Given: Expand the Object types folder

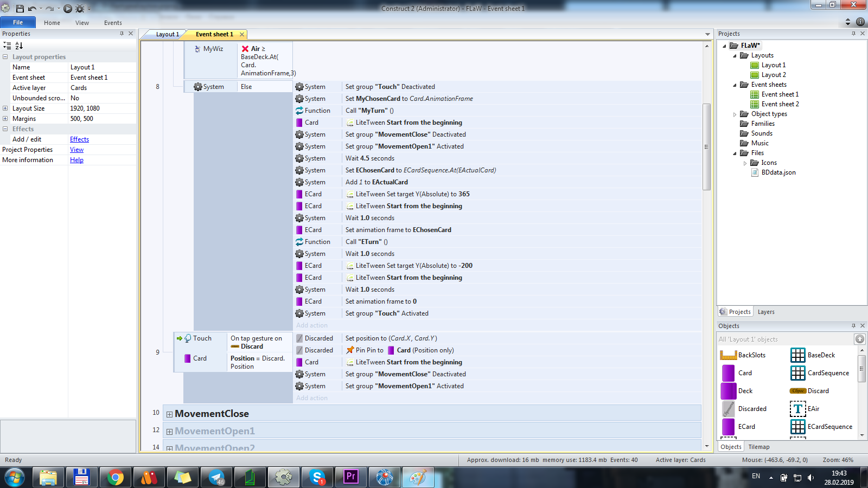Looking at the screenshot, I should point(735,114).
